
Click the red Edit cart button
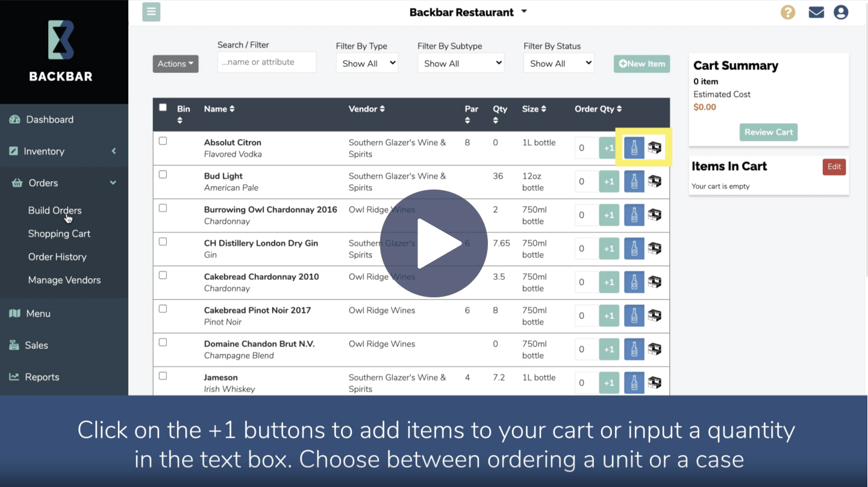click(834, 167)
